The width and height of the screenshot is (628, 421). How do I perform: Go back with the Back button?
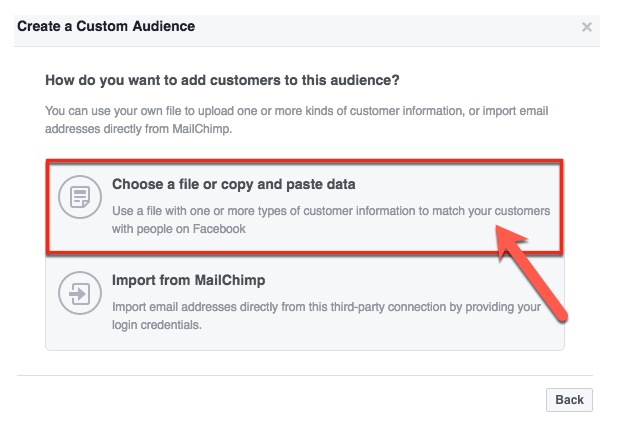(x=569, y=400)
